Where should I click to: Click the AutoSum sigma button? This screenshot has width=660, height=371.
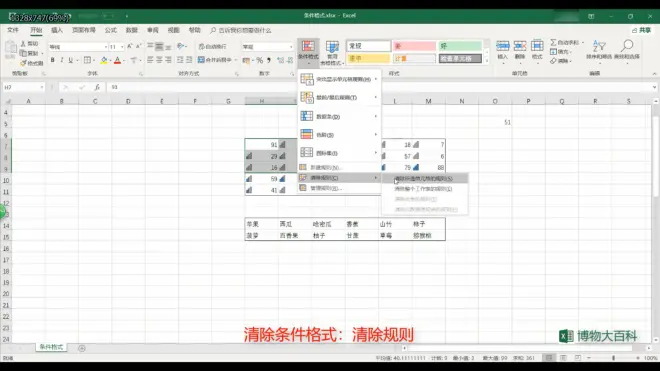pyautogui.click(x=566, y=43)
